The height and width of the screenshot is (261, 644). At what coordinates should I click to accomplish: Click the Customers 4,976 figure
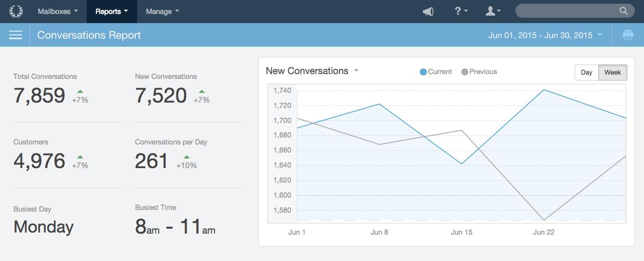(x=39, y=161)
